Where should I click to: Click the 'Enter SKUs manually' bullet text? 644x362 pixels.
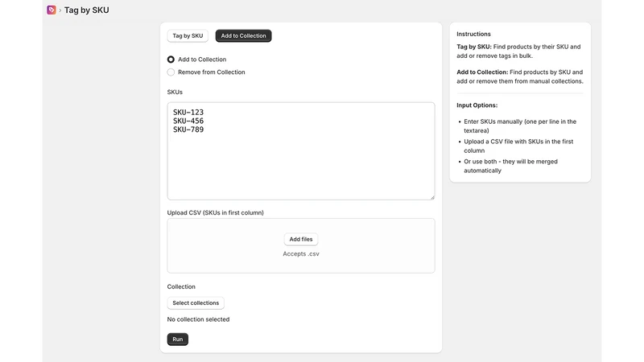(x=520, y=126)
